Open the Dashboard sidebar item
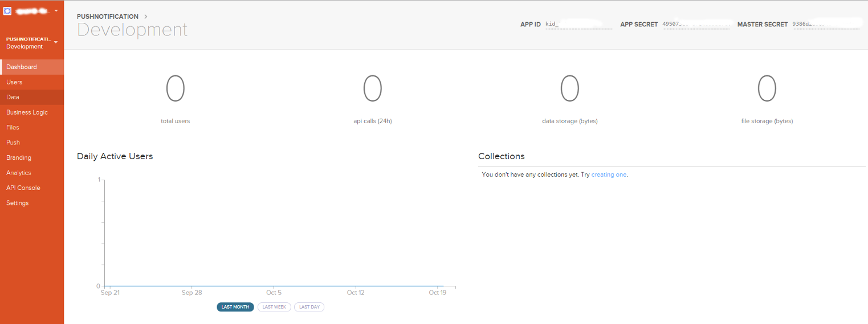 (32, 67)
